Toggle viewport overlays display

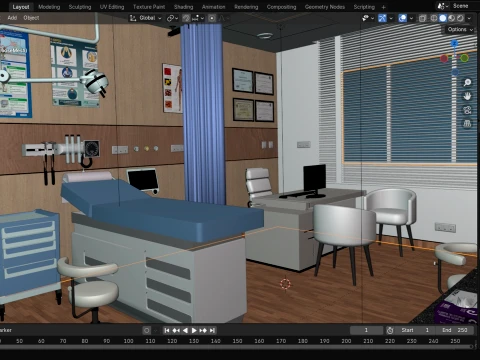[403, 18]
